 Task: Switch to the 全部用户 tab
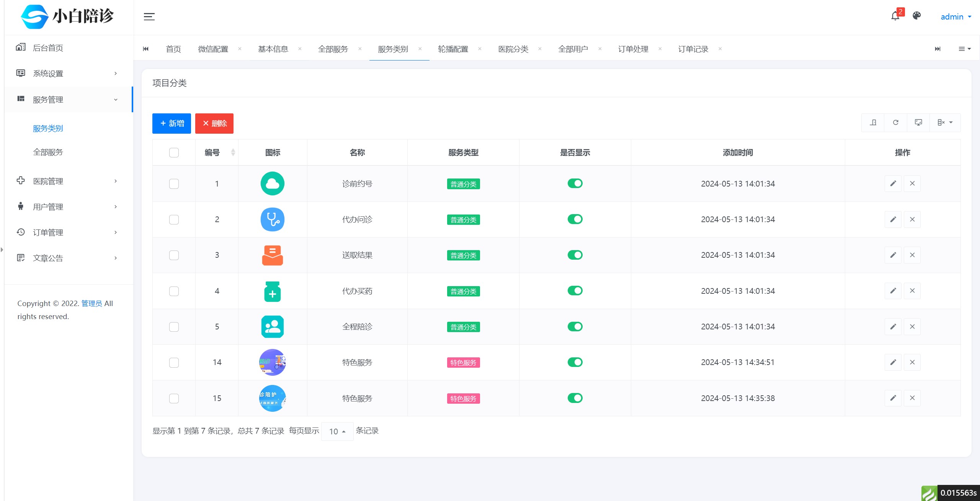[573, 49]
